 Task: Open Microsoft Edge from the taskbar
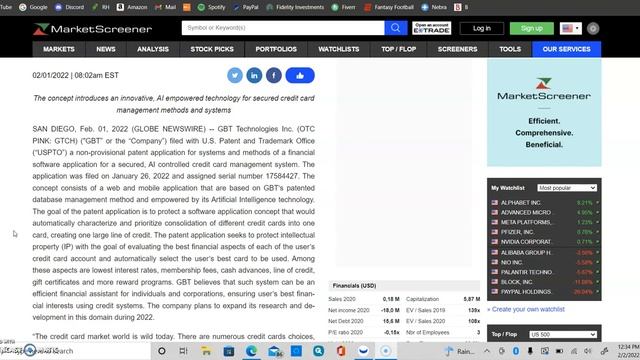pos(251,351)
